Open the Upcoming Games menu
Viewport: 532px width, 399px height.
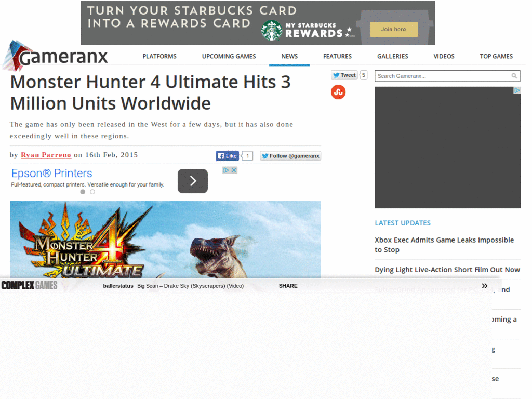tap(229, 56)
